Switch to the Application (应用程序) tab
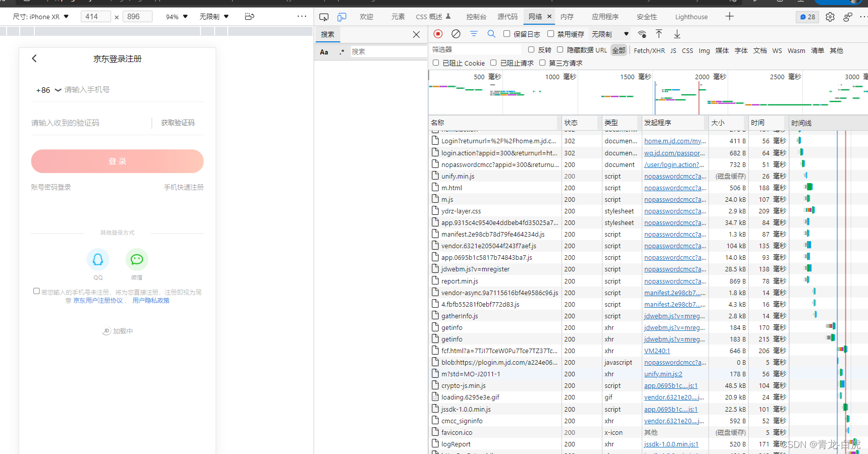868x454 pixels. click(605, 17)
